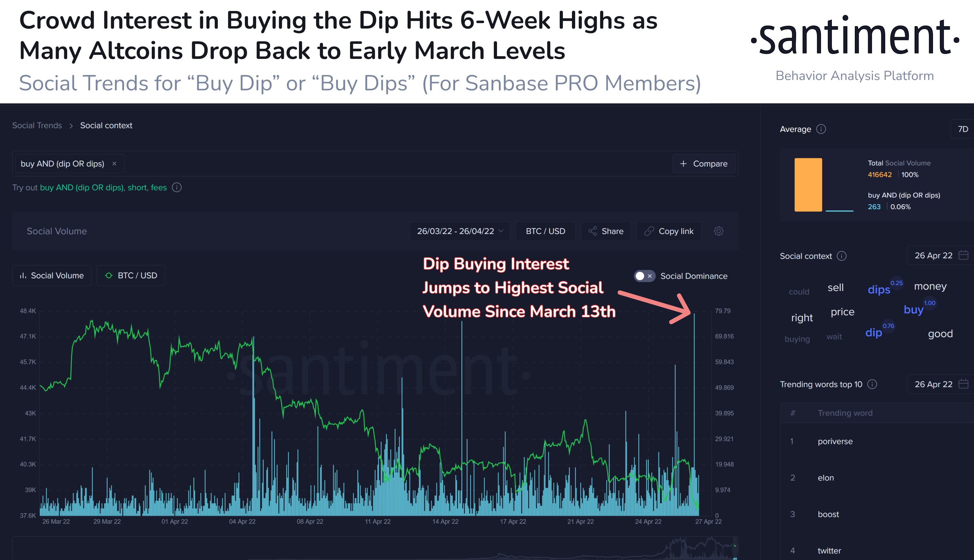
Task: Open calendar icon in Trending words date
Action: click(x=963, y=384)
